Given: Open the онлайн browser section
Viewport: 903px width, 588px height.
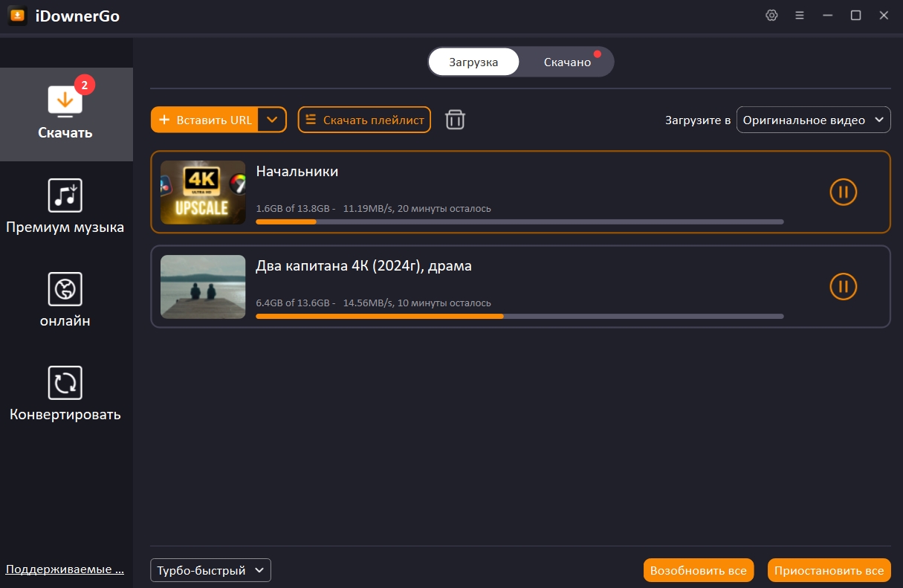Looking at the screenshot, I should (x=65, y=300).
